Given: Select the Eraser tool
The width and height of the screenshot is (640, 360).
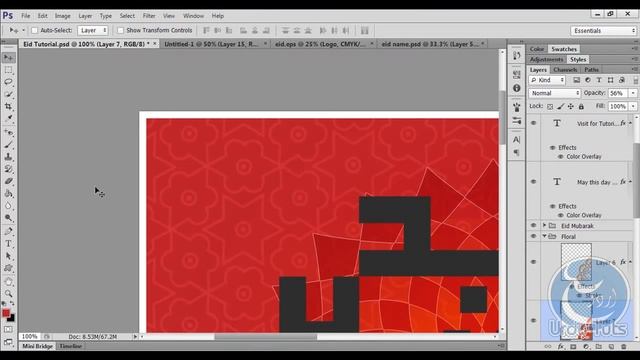Looking at the screenshot, I should [x=8, y=181].
